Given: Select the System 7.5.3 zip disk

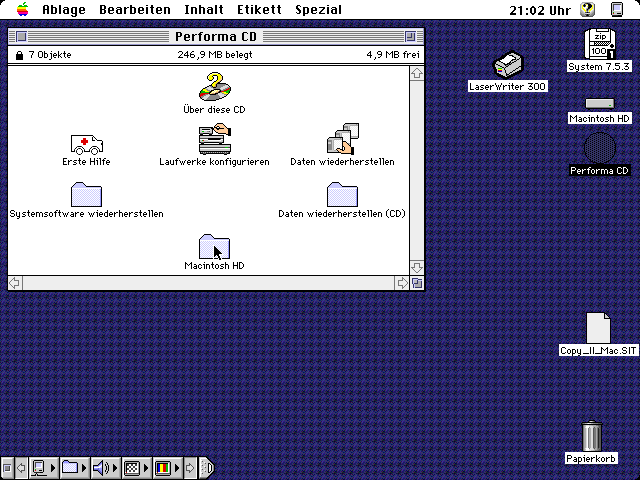Looking at the screenshot, I should click(599, 44).
